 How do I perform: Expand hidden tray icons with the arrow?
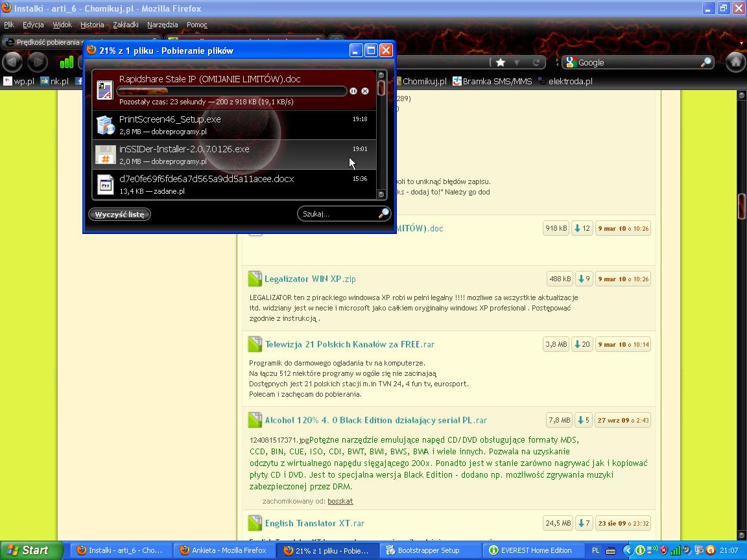(628, 550)
